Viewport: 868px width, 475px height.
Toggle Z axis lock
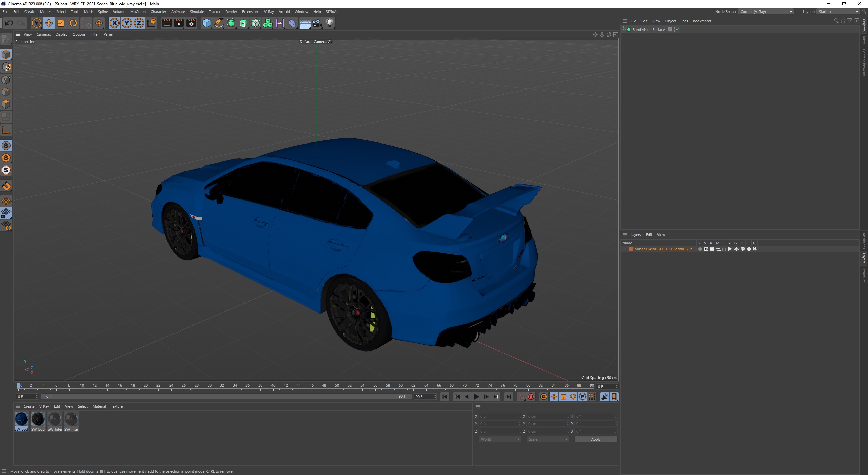pos(139,23)
